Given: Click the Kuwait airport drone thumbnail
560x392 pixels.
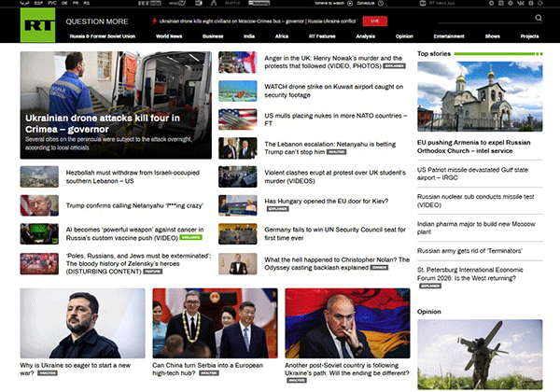Looking at the screenshot, I should (x=237, y=91).
